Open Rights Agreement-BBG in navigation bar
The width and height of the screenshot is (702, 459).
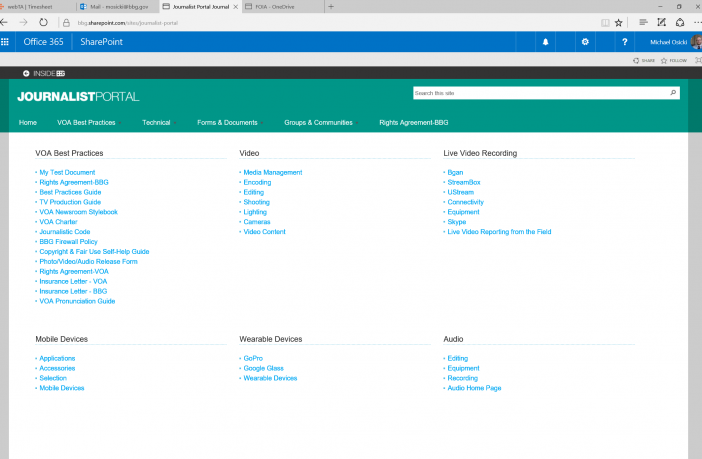click(413, 122)
